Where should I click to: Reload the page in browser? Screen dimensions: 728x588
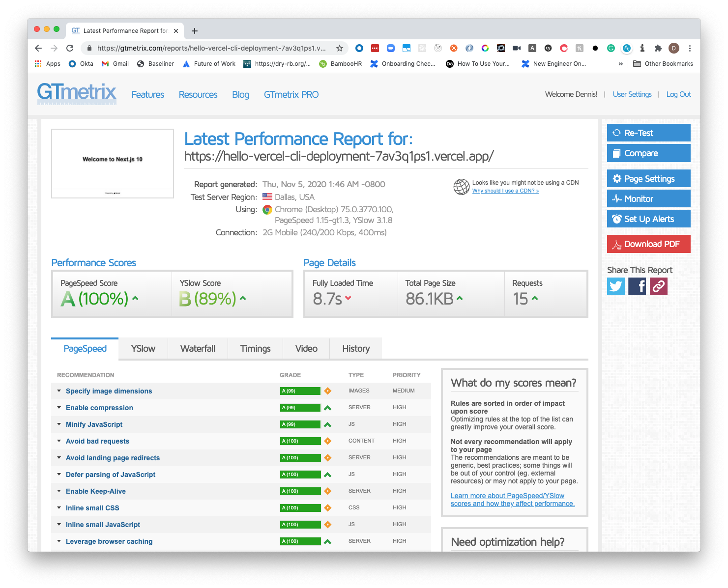coord(70,48)
